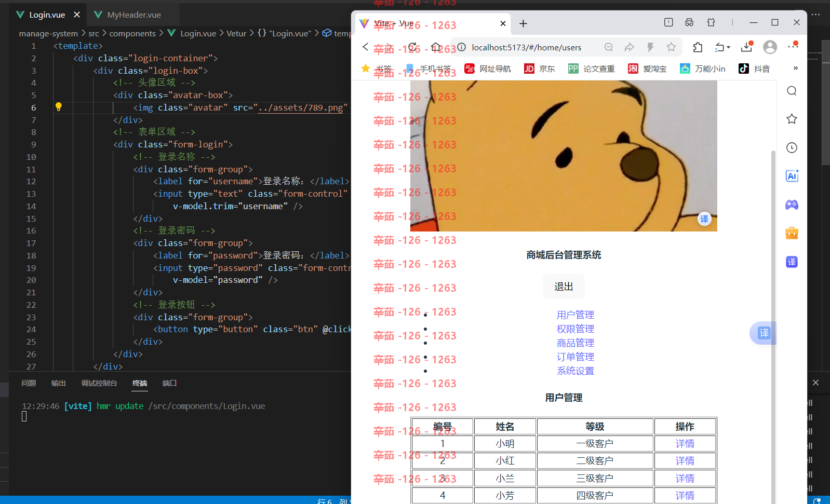Open the browser sidebar favorites star
830x504 pixels.
(x=792, y=119)
